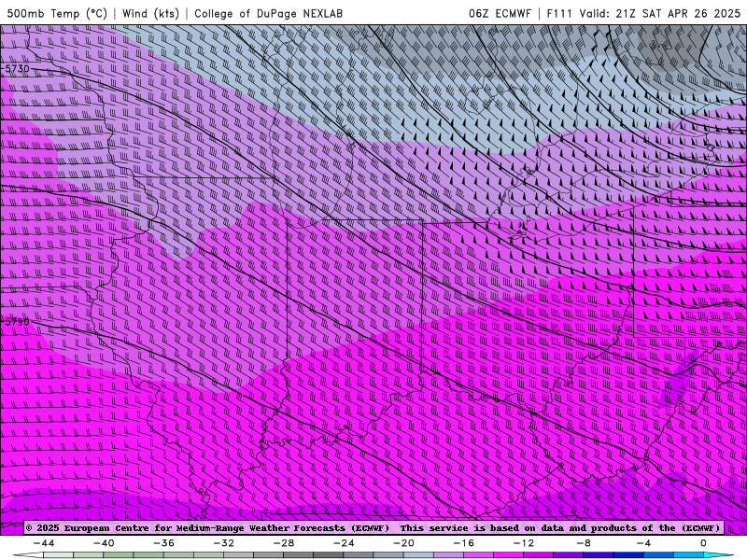Viewport: 747px width, 560px height.
Task: Click the "500mb Temp (°C)" title text
Action: point(57,13)
